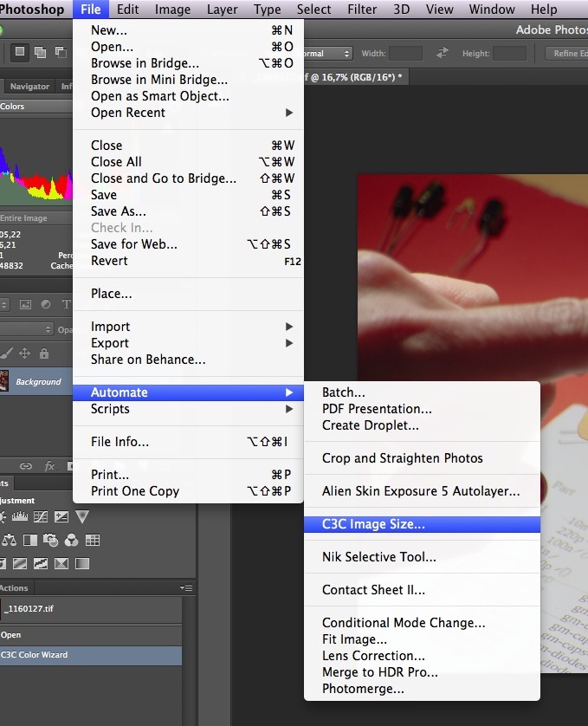Add a Color Balance adjustment
588x726 pixels.
(x=9, y=540)
